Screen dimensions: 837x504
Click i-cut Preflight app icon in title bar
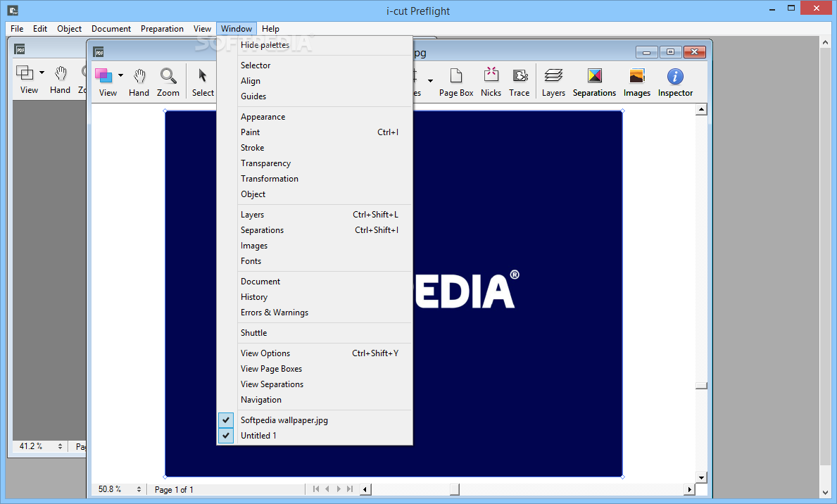pyautogui.click(x=13, y=10)
